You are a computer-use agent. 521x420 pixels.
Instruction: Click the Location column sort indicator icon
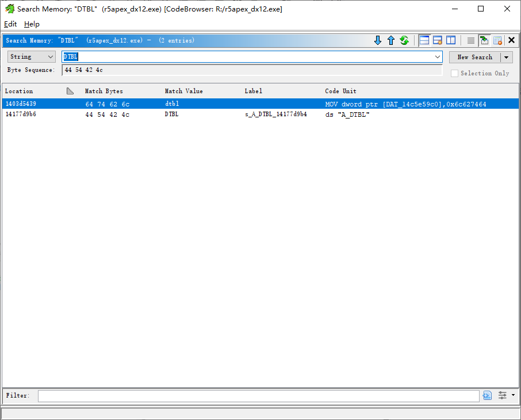coord(70,91)
